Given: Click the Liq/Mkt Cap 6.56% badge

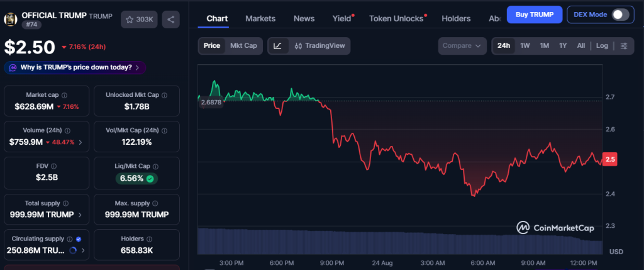Looking at the screenshot, I should pos(136,179).
